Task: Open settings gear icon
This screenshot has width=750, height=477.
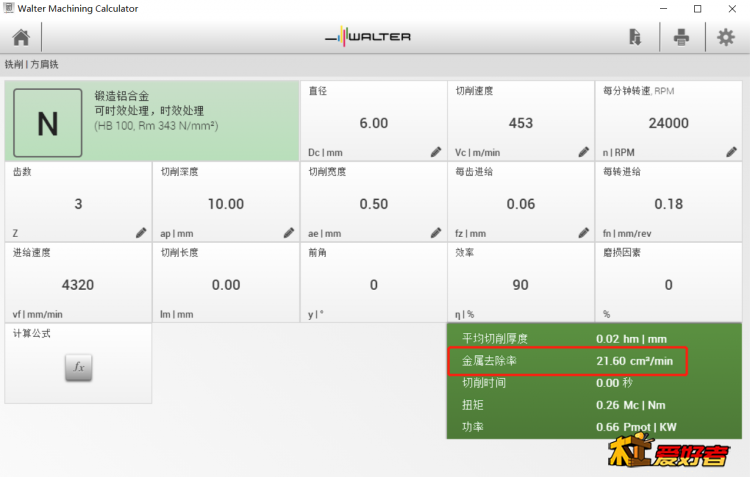Action: click(x=726, y=37)
